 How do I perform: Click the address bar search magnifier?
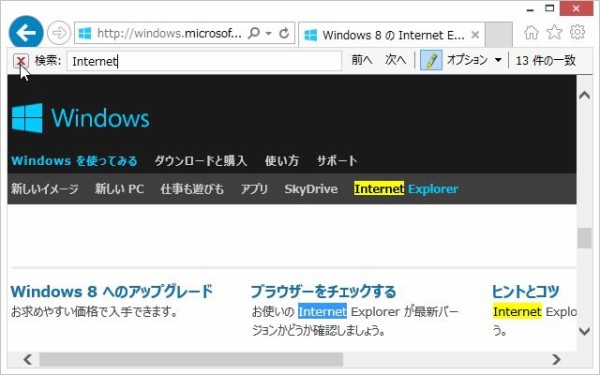tap(254, 33)
